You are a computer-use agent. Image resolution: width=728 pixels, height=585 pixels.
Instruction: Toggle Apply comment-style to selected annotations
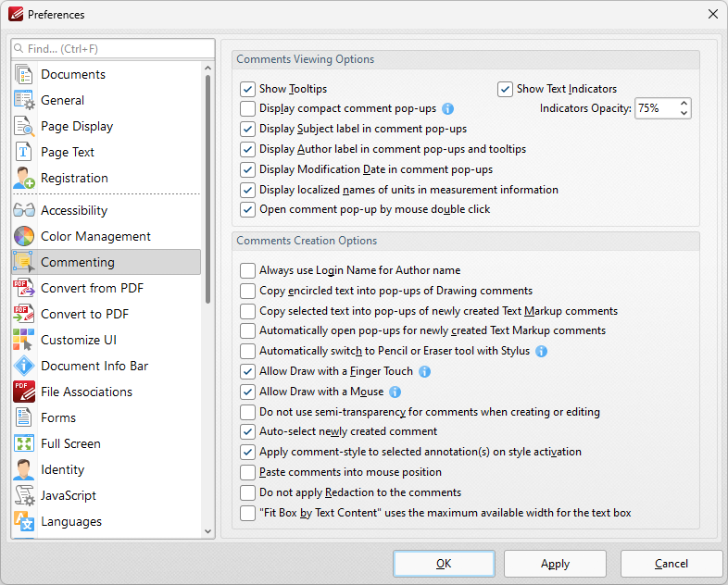[x=247, y=452]
